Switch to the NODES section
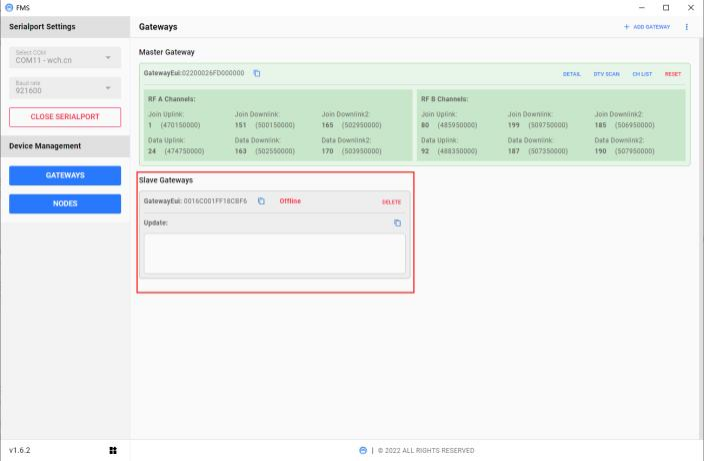 [65, 203]
